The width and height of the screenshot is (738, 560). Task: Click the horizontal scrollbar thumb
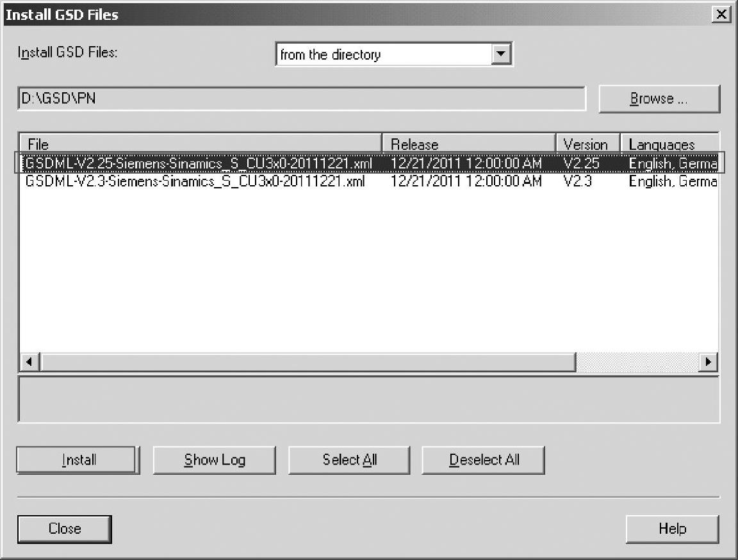pyautogui.click(x=308, y=362)
